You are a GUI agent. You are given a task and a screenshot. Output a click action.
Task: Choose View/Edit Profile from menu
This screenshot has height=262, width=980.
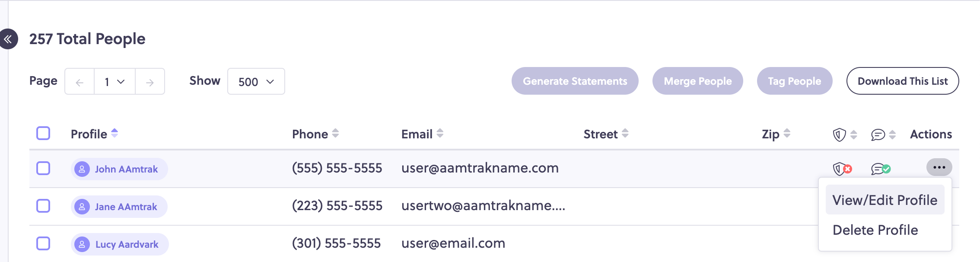[x=885, y=200]
